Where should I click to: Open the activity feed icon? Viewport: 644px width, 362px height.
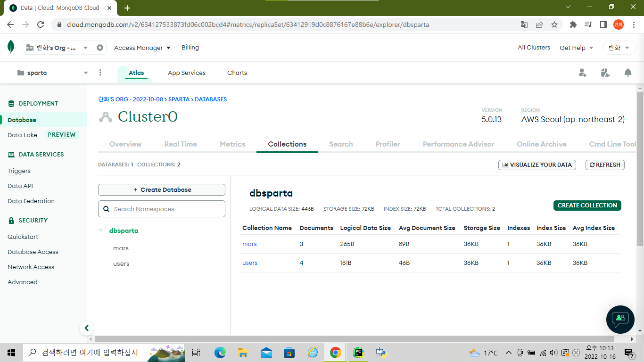pyautogui.click(x=605, y=73)
